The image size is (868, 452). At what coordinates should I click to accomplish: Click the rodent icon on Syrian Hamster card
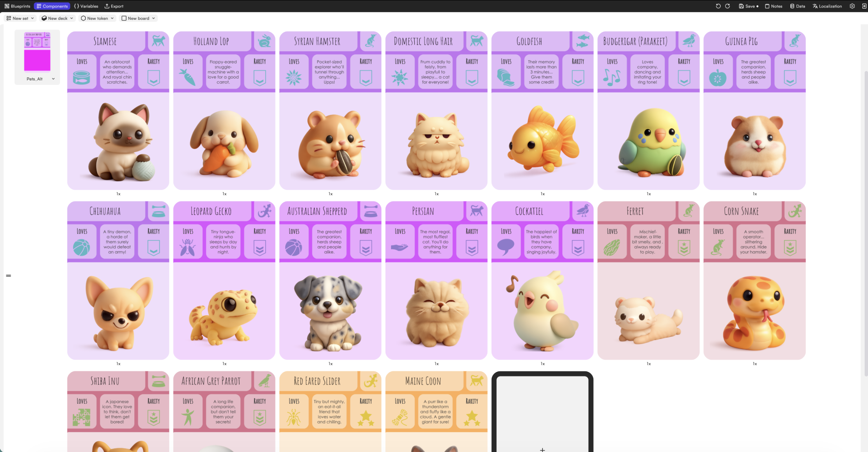371,41
